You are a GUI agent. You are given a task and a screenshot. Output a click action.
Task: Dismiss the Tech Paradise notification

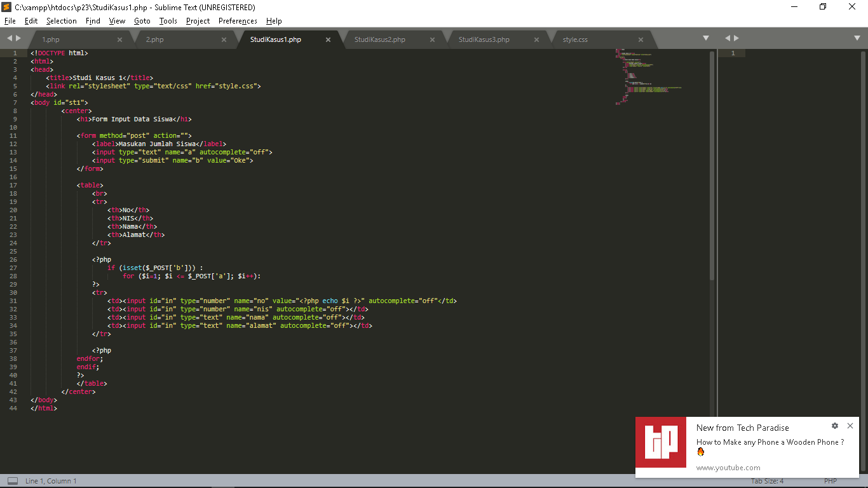pos(850,426)
